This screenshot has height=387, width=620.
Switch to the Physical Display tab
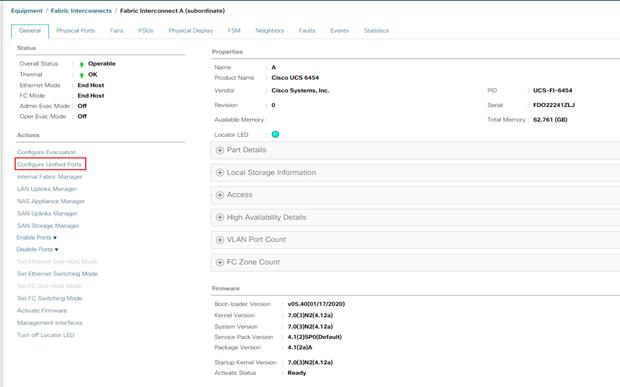click(191, 31)
